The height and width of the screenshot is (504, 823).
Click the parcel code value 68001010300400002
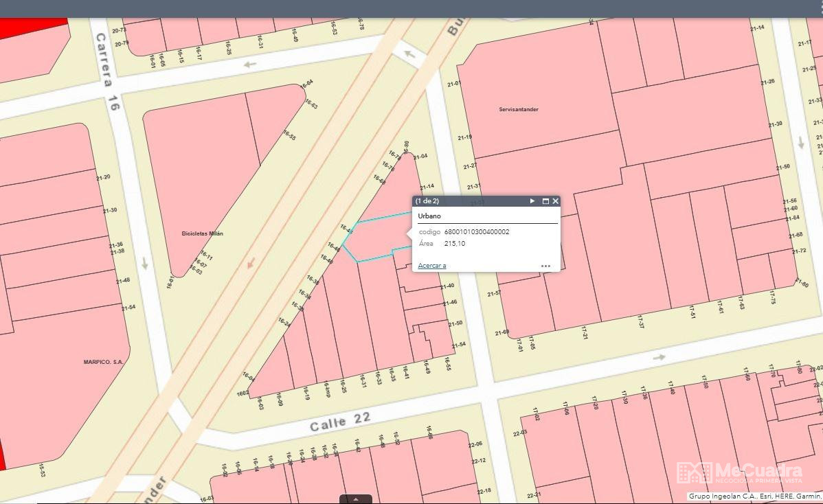click(x=477, y=232)
